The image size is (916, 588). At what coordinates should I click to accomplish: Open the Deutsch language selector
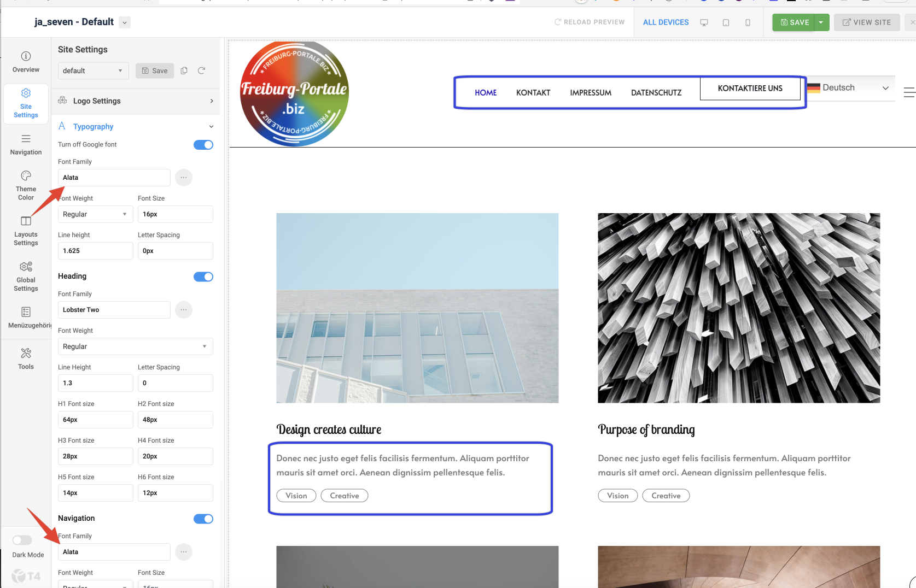click(x=850, y=88)
